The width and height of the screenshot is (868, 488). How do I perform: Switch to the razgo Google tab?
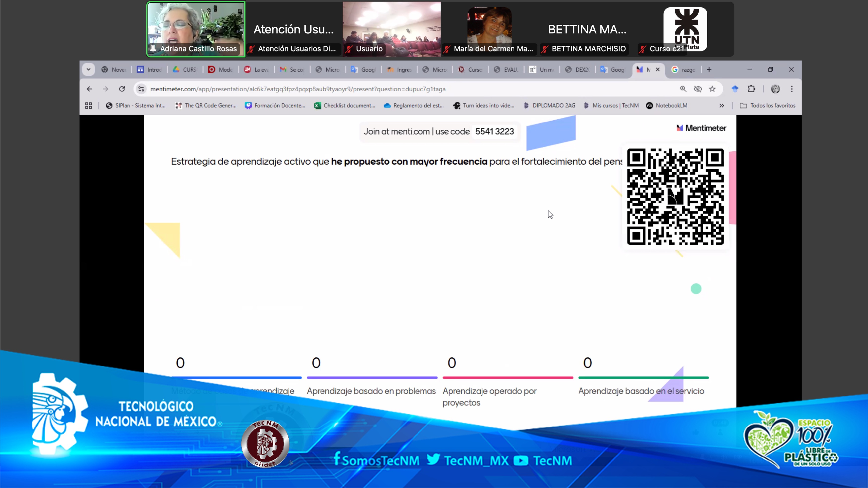(x=684, y=70)
